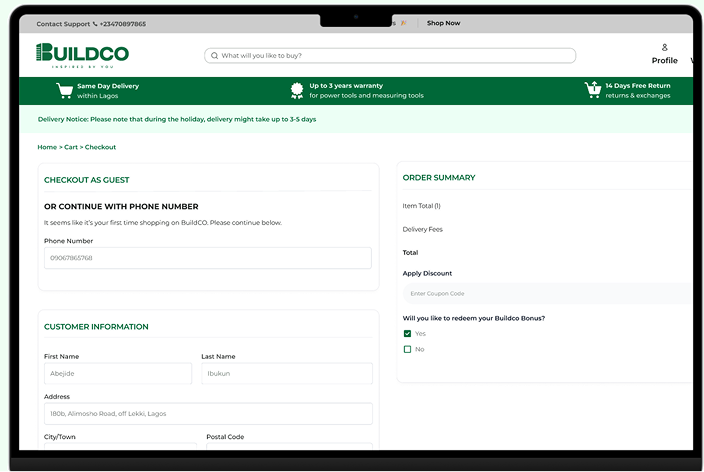704x472 pixels.
Task: Select the Last Name field
Action: (x=286, y=373)
